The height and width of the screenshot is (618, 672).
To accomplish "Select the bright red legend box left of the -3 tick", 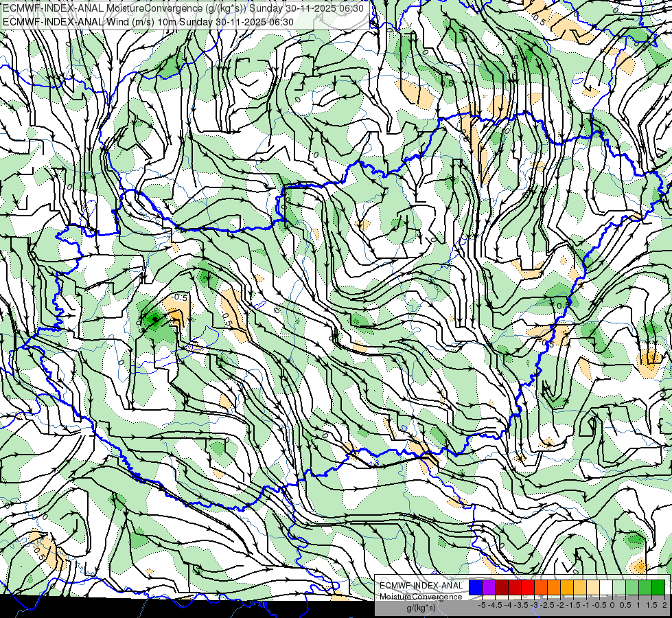I will click(528, 587).
